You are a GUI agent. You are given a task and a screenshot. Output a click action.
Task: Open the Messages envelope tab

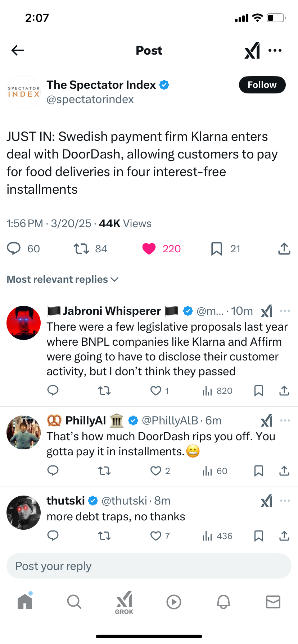pos(273,601)
